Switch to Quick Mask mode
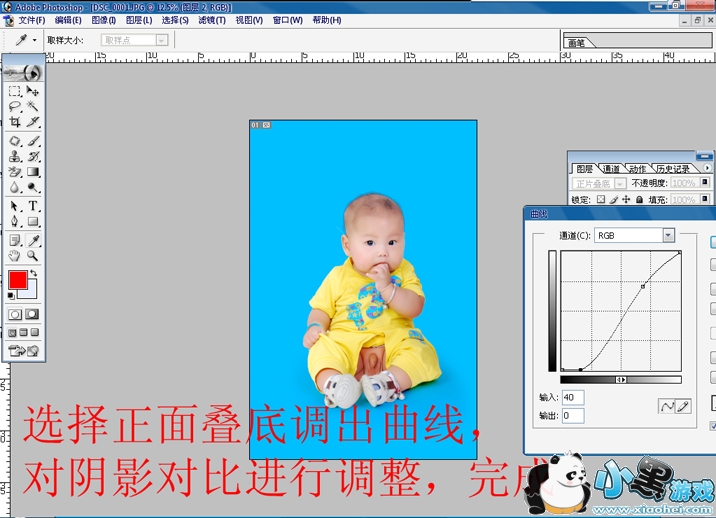The image size is (716, 518). 32,314
